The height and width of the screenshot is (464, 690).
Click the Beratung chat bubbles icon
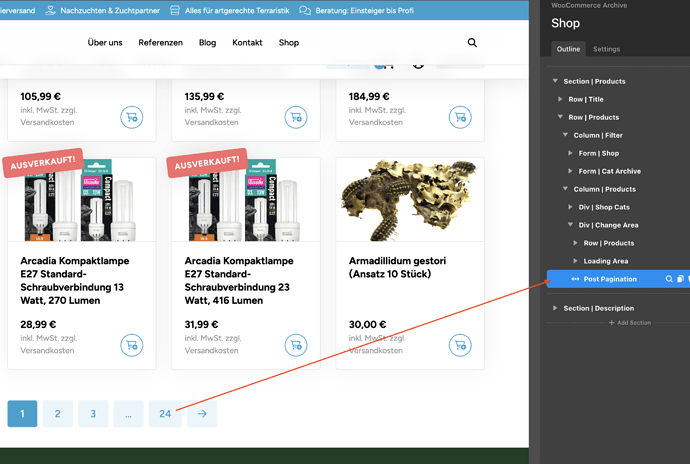pos(305,11)
